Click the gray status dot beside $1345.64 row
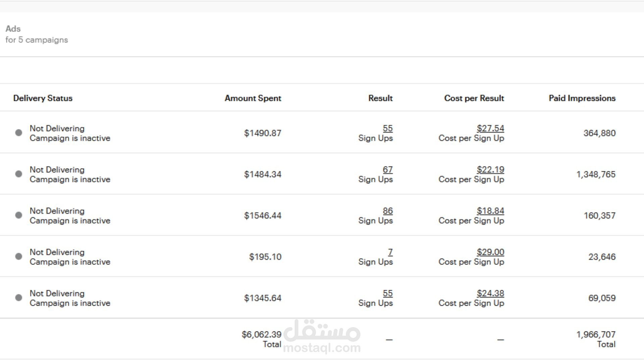Viewport: 644px width, 362px height. pyautogui.click(x=19, y=298)
